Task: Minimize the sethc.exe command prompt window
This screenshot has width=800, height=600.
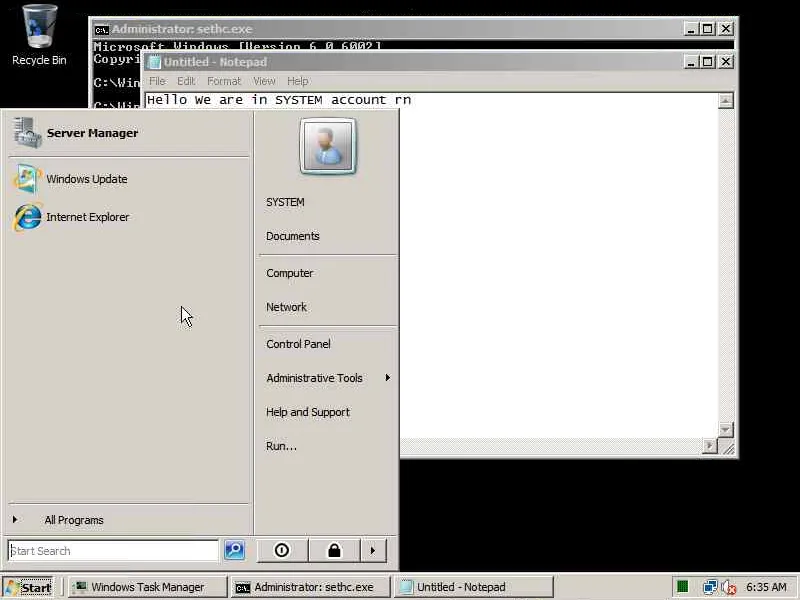Action: tap(690, 29)
